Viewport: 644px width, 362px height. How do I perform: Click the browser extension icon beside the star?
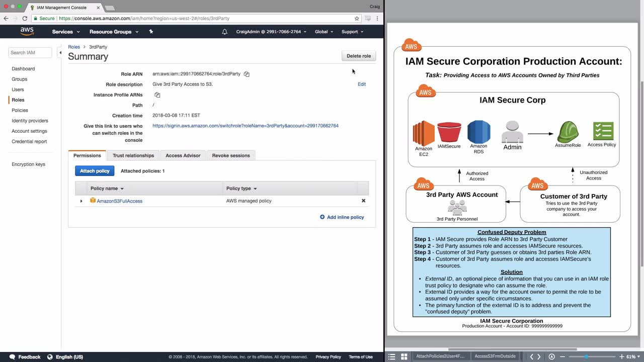pyautogui.click(x=368, y=18)
